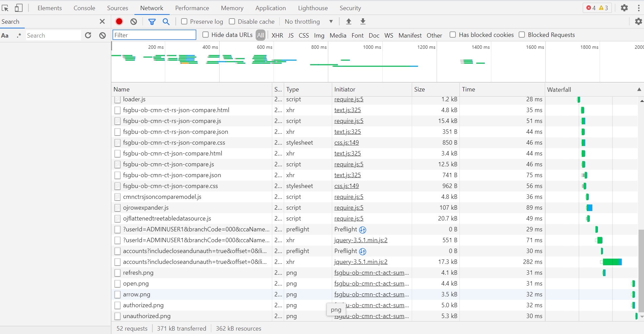644x334 pixels.
Task: Toggle the device toolbar icon
Action: coord(19,8)
